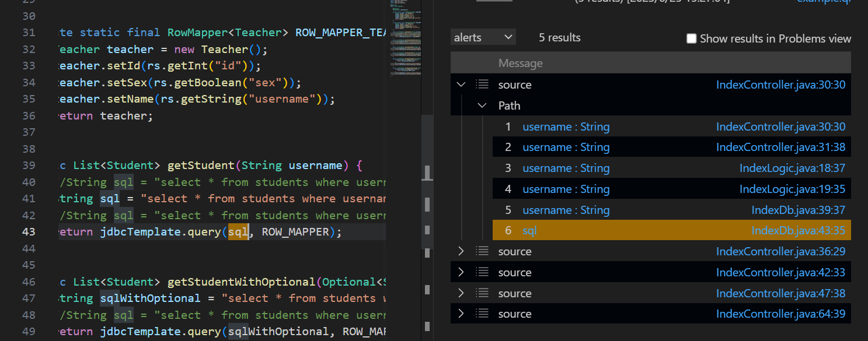Image resolution: width=868 pixels, height=341 pixels.
Task: Click list icon for IndexController.java:36:29 result
Action: (x=482, y=251)
